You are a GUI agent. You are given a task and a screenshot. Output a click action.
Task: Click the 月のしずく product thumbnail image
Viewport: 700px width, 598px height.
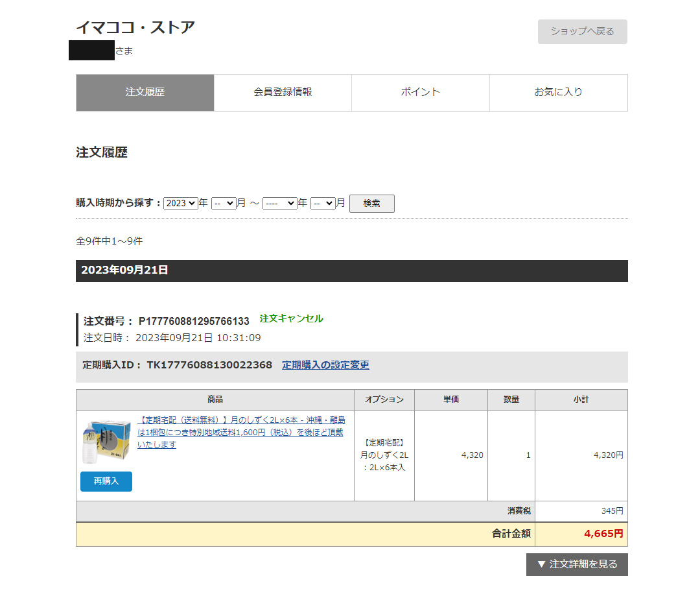(106, 440)
